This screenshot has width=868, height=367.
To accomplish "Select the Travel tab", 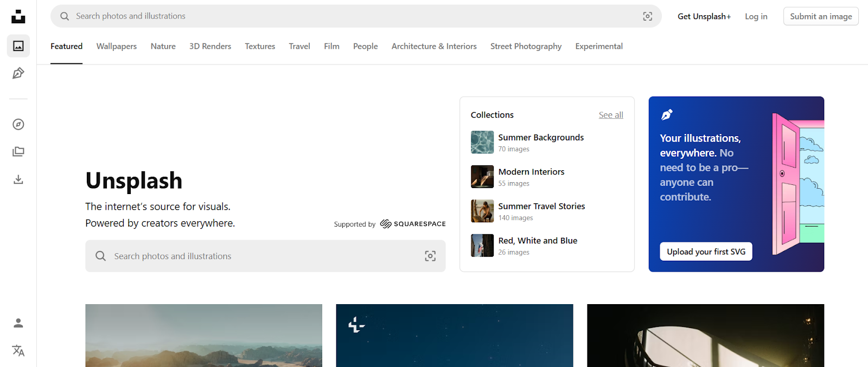I will point(299,46).
